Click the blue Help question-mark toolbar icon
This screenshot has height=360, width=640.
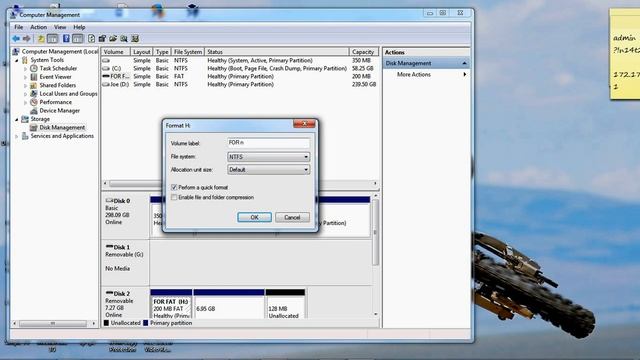click(x=66, y=39)
